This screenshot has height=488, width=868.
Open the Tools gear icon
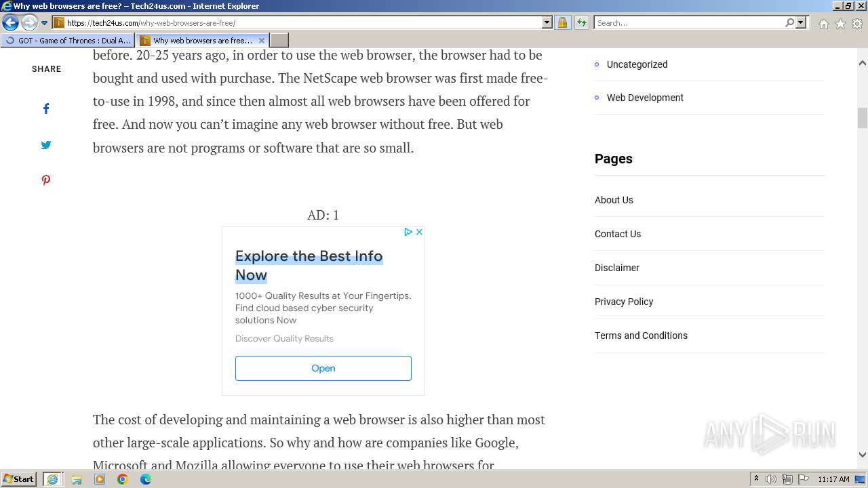[x=857, y=24]
